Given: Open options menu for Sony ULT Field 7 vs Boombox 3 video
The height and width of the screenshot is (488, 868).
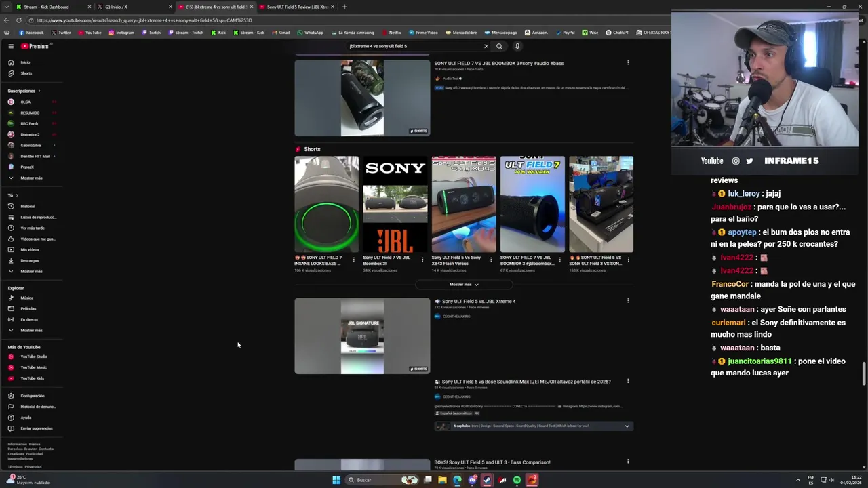Looking at the screenshot, I should coord(628,63).
